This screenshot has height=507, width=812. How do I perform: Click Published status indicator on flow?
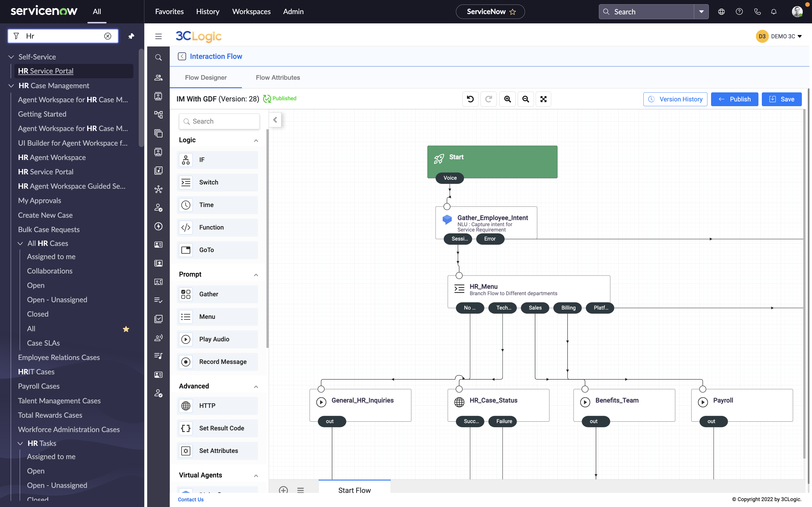pos(279,98)
